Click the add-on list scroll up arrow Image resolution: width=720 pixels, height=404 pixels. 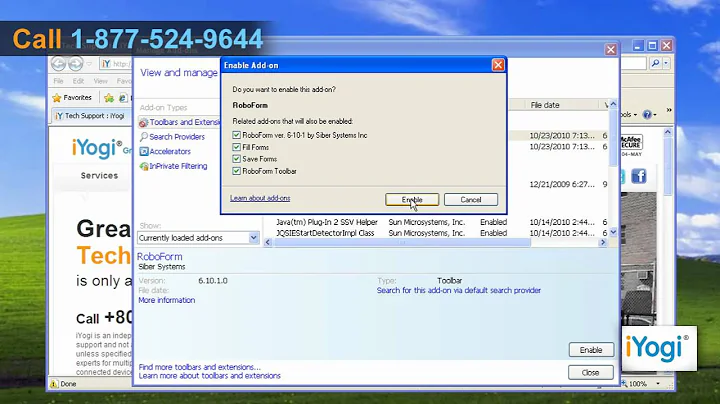[613, 105]
